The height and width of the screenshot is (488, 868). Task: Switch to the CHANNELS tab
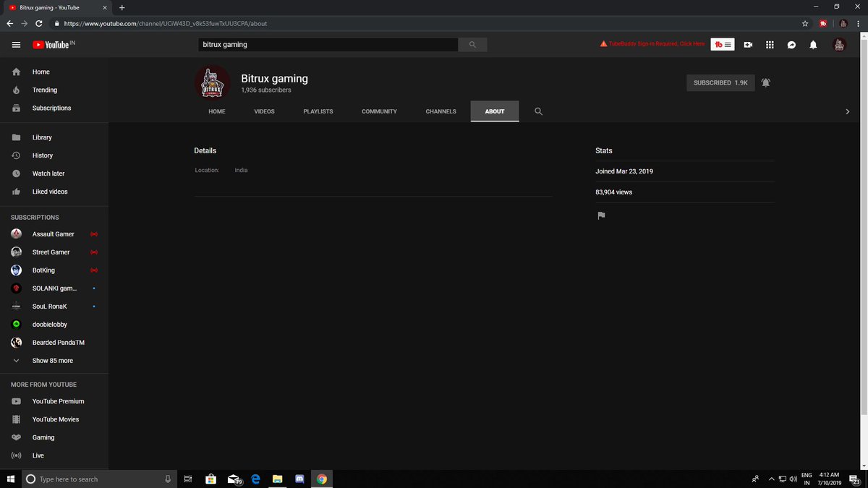pos(441,111)
